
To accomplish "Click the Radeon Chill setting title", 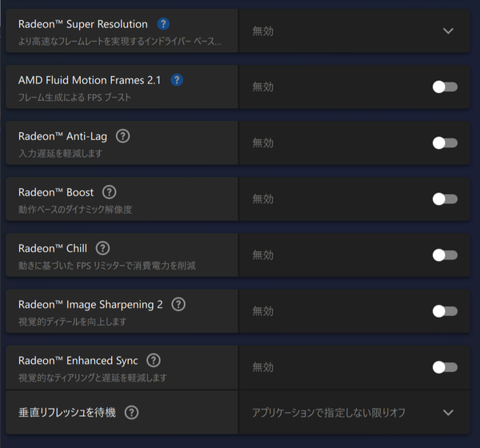I will click(x=53, y=248).
